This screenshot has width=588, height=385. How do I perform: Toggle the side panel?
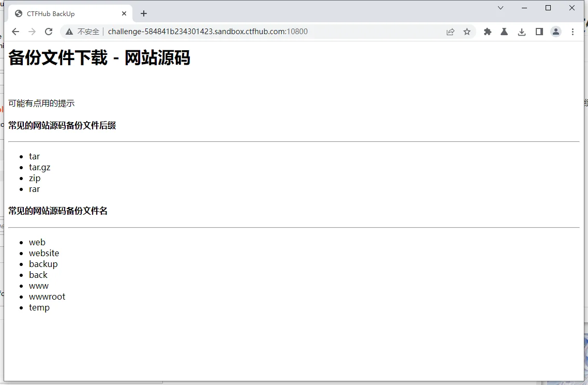539,32
